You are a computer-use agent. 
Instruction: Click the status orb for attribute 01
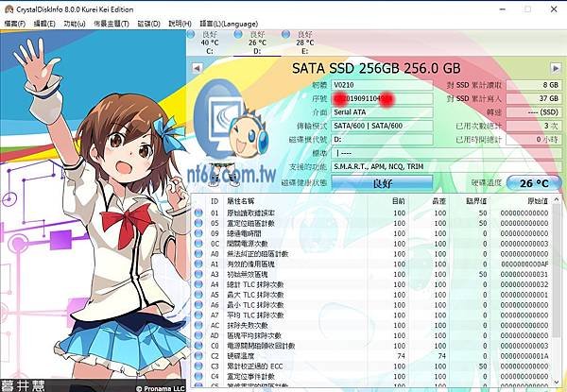tap(198, 213)
